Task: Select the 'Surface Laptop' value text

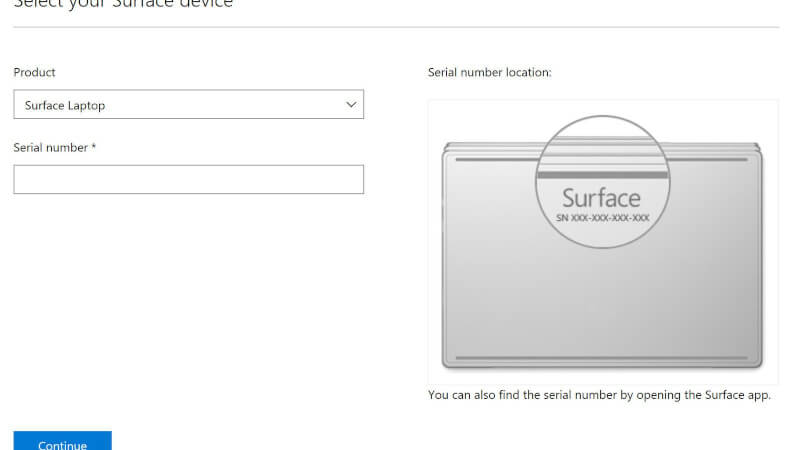Action: [x=65, y=105]
